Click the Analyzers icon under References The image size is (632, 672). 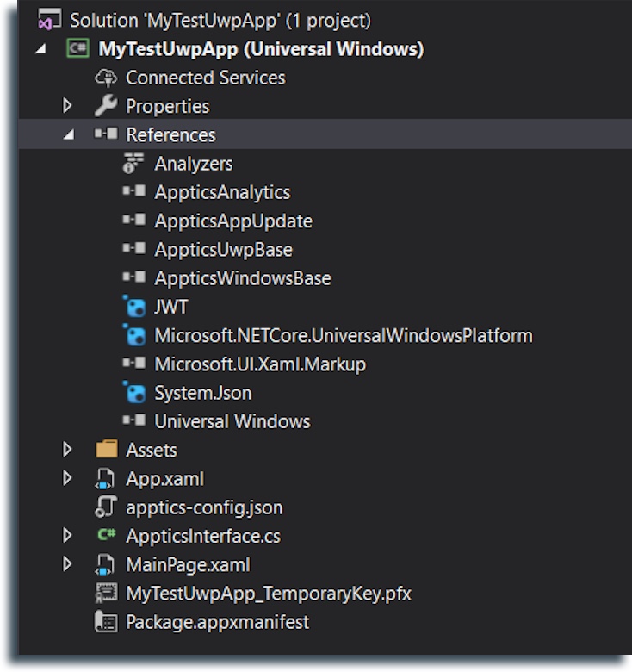133,164
